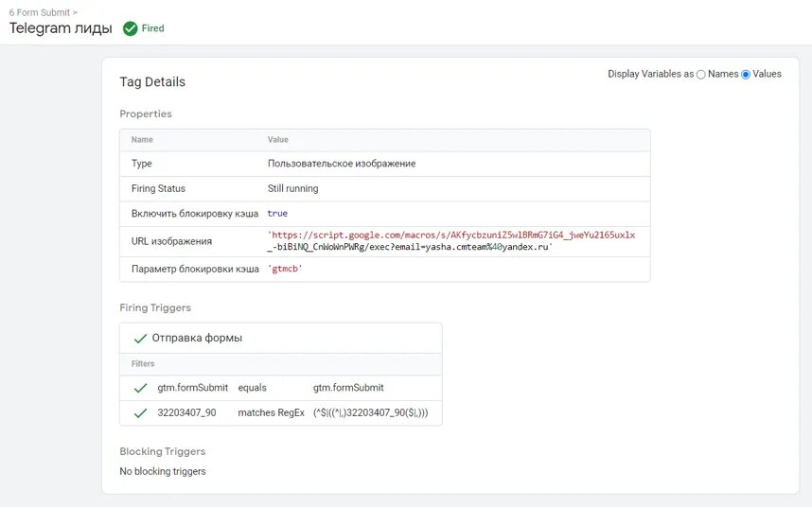Go back via 6 Form Submit breadcrumb
The height and width of the screenshot is (507, 812).
(43, 12)
